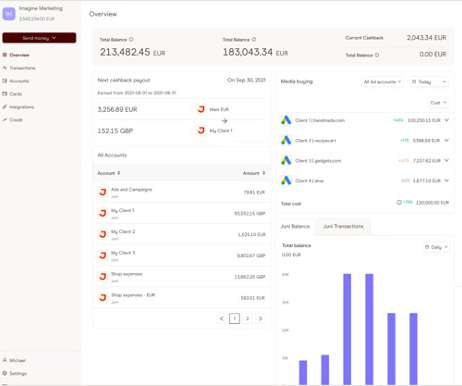Switch to the Juni Transactions tab
Screen dimensions: 462x386
point(343,226)
